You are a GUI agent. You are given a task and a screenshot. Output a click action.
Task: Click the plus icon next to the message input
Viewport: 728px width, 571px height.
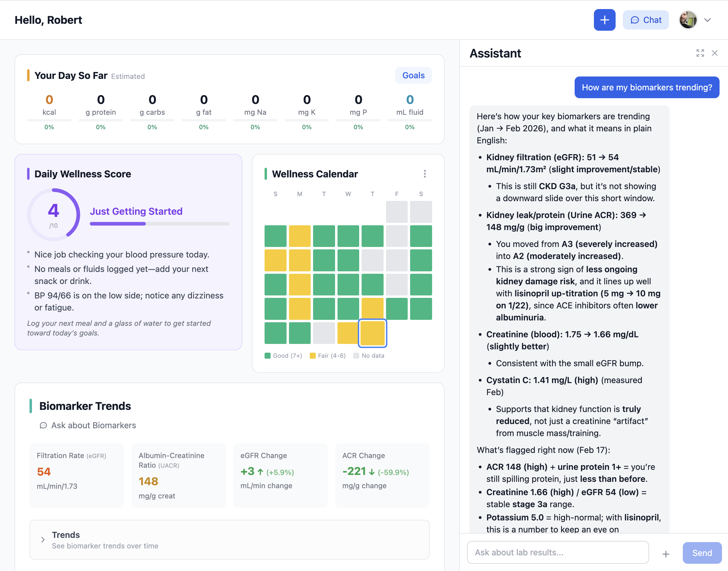[x=665, y=553]
